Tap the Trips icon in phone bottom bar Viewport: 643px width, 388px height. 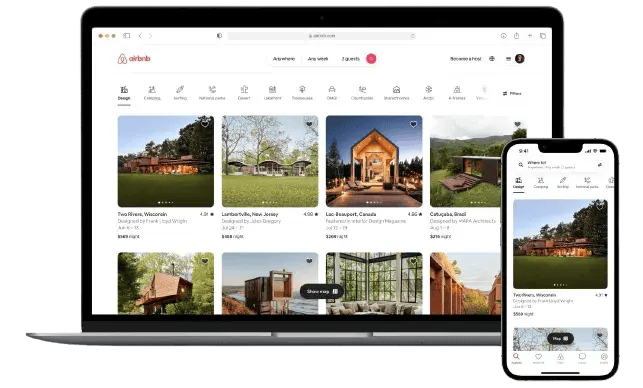560,358
